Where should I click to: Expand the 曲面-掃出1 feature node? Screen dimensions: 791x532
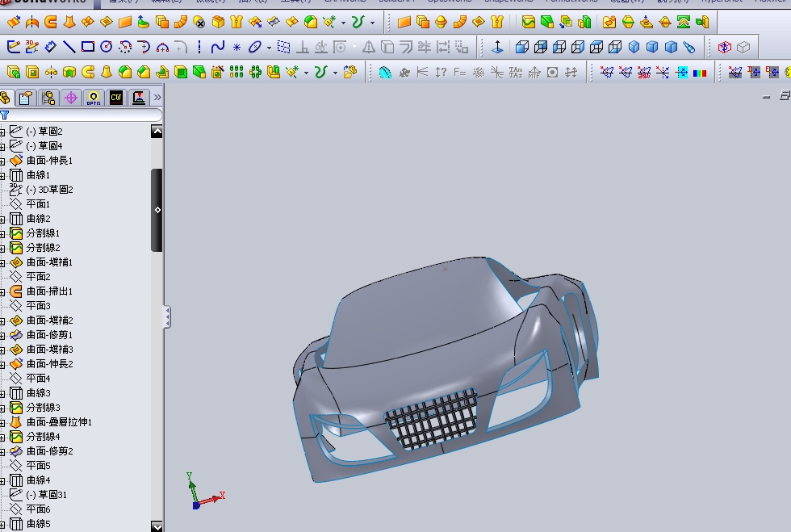[x=2, y=291]
